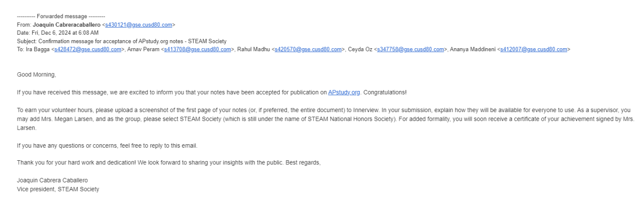Click the 'questions or concerns' sentence
Viewport: 644px width, 206px height.
[x=107, y=146]
